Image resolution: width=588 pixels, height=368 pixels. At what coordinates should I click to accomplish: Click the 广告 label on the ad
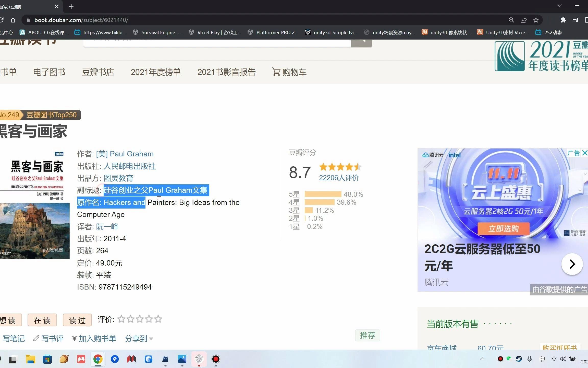[574, 153]
